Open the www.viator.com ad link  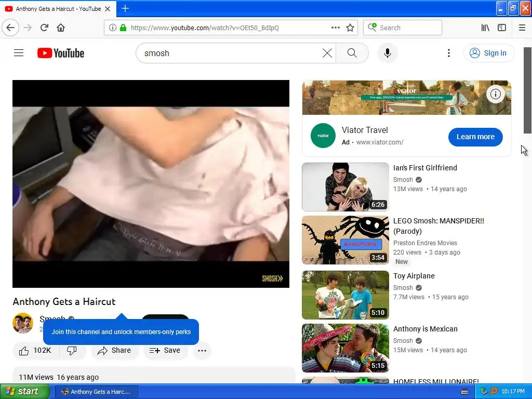[x=380, y=142]
